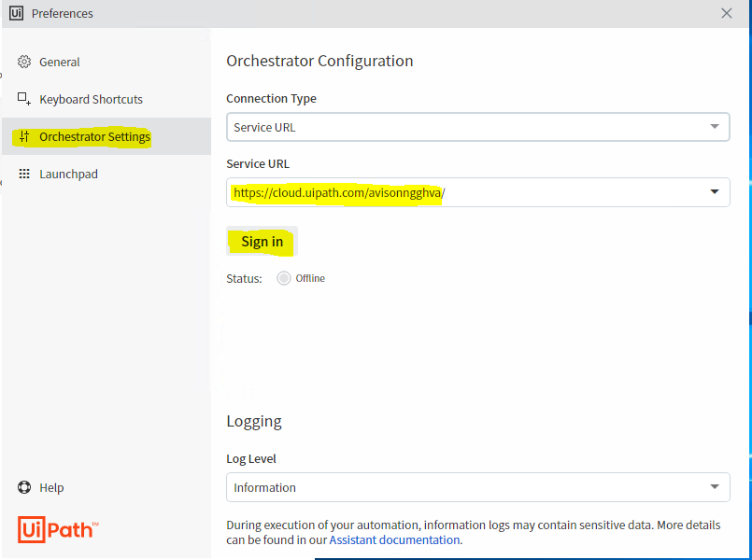Open the Keyboard Shortcuts tab
Image resolution: width=752 pixels, height=560 pixels.
click(106, 99)
